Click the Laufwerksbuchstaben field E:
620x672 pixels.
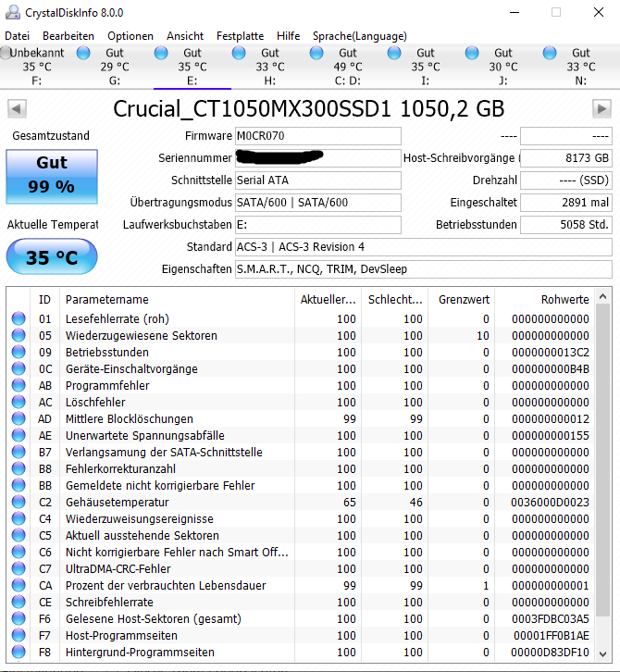318,225
